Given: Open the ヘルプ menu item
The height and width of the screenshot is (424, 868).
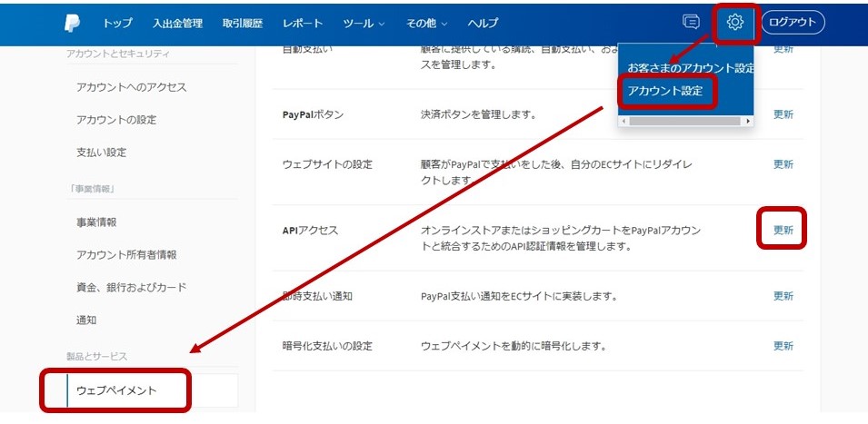Looking at the screenshot, I should pos(483,24).
